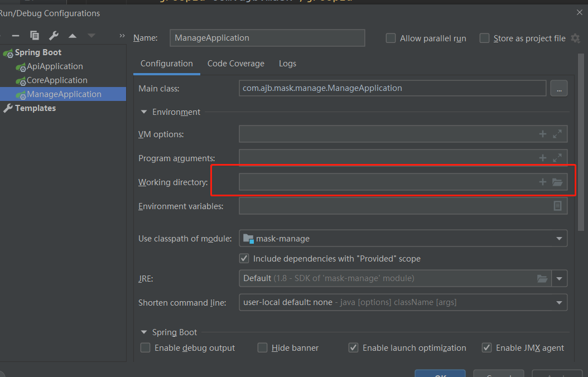Click the Main class field
The height and width of the screenshot is (377, 588).
click(x=393, y=88)
